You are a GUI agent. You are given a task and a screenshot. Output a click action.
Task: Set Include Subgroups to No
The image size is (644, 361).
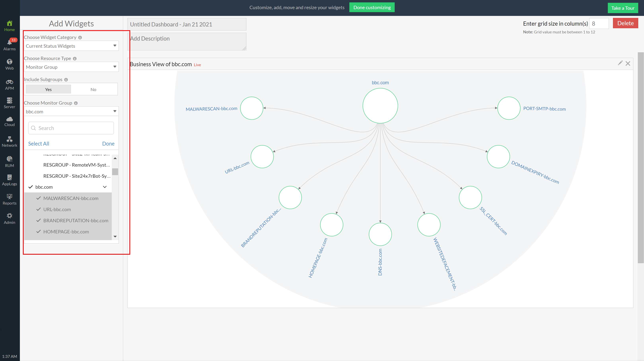[x=93, y=89]
